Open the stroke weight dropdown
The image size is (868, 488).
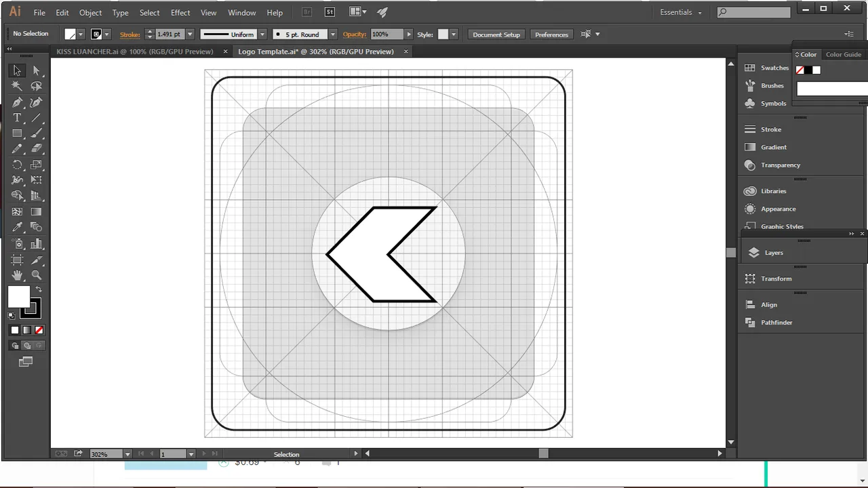(190, 34)
